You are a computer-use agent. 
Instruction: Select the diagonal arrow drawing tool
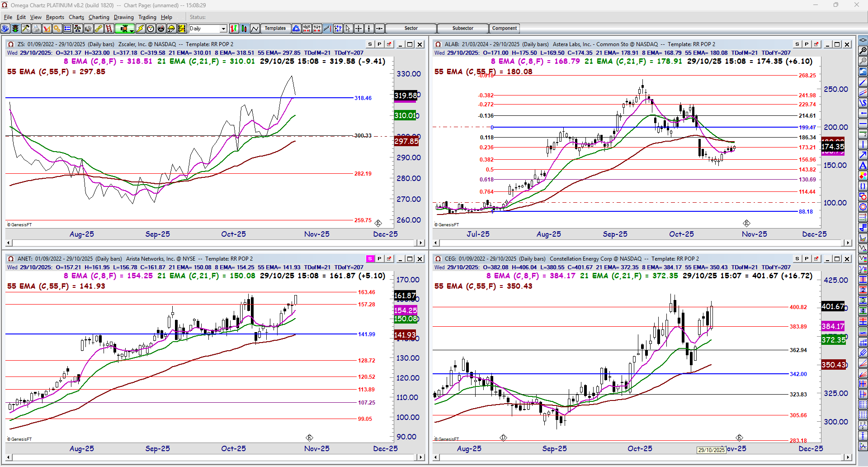pos(863,155)
